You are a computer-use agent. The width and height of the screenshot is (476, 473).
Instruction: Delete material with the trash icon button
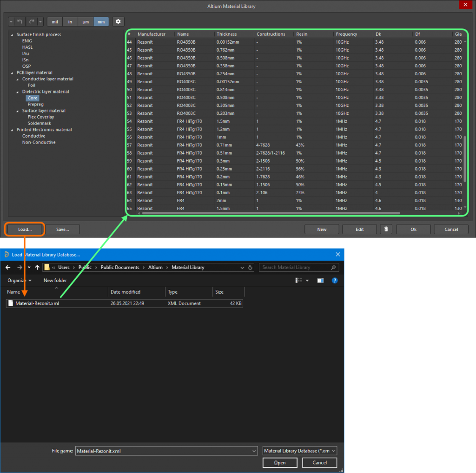click(x=386, y=229)
